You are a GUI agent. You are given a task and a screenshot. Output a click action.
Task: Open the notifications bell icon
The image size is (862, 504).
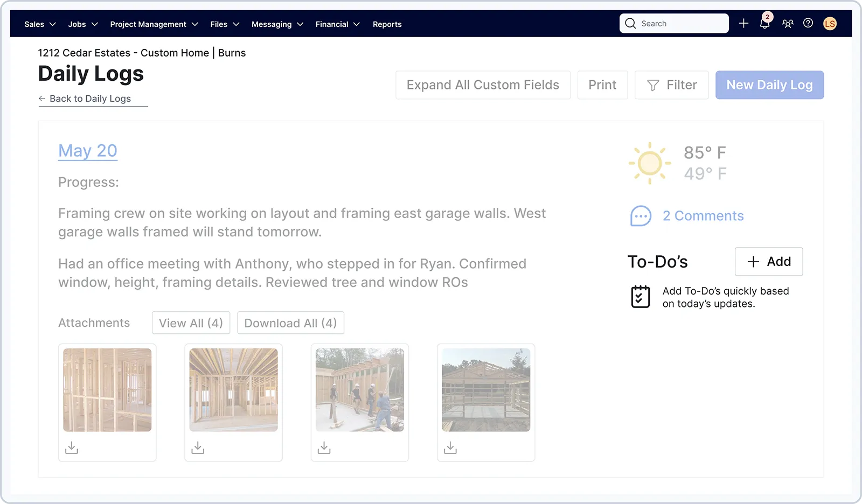tap(764, 24)
